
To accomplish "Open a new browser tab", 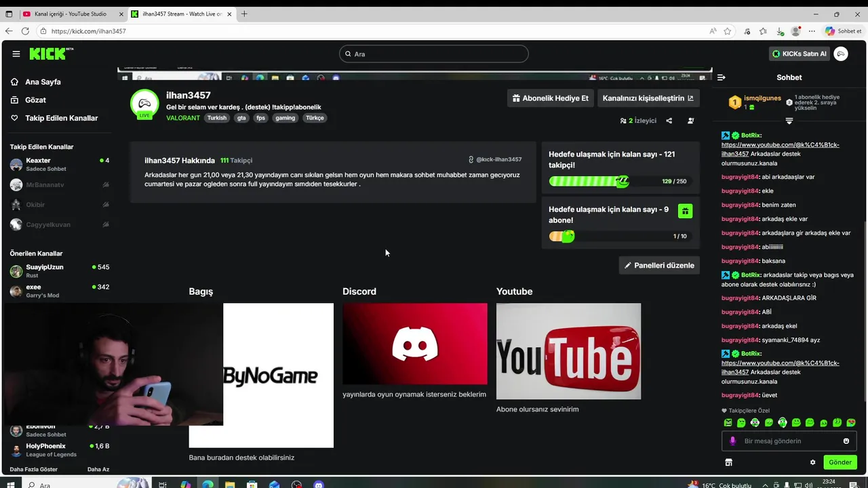I will pyautogui.click(x=244, y=14).
